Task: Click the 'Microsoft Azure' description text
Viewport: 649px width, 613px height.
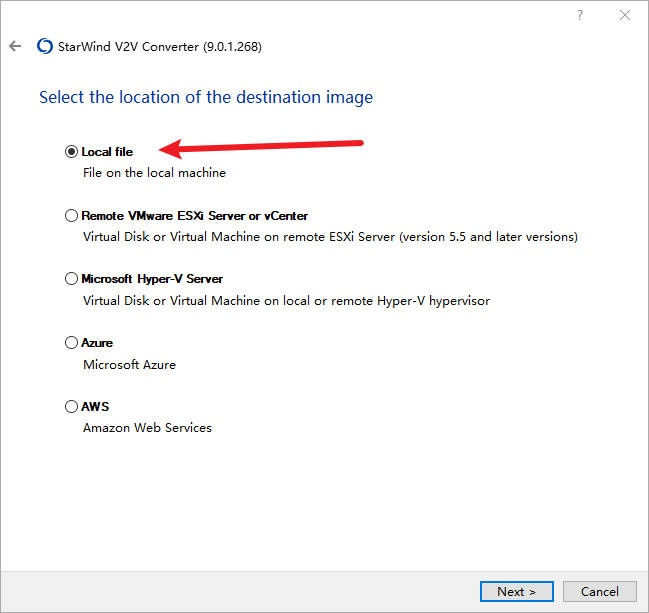Action: pos(129,365)
